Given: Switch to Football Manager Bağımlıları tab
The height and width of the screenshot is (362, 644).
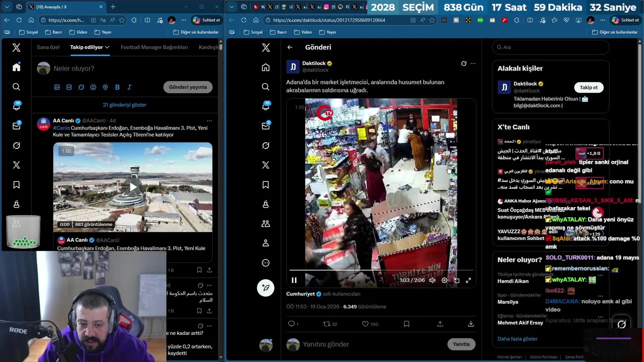Looking at the screenshot, I should click(154, 47).
